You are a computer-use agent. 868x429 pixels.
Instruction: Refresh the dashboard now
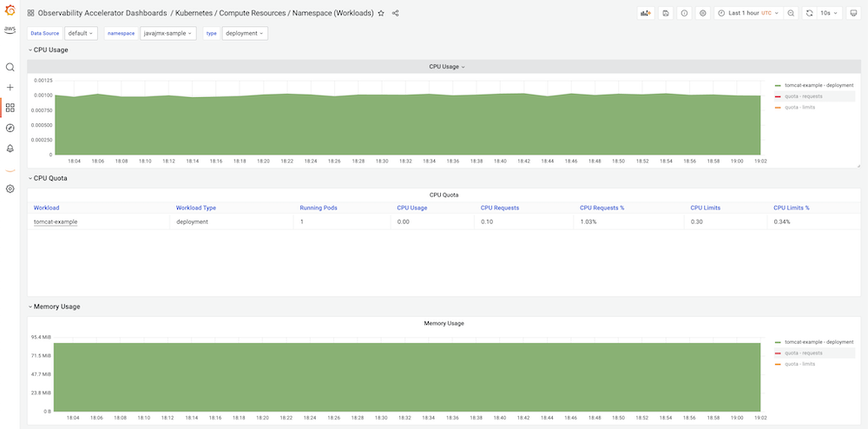tap(810, 13)
